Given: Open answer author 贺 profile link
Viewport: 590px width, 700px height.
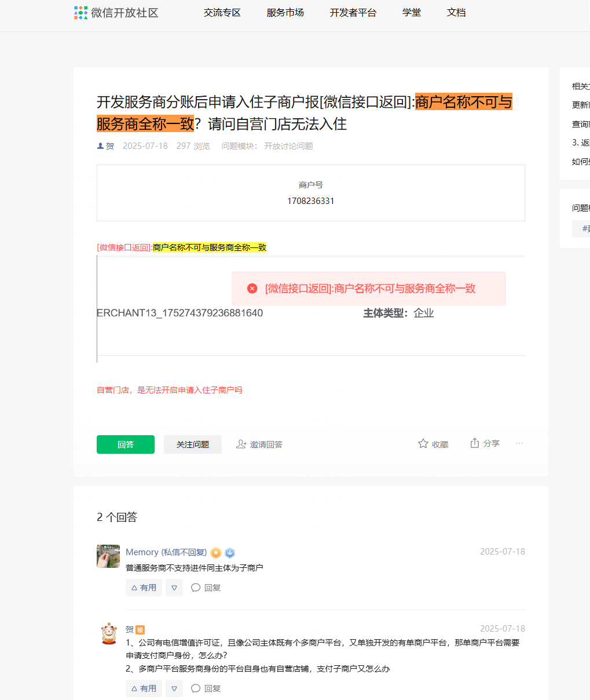Looking at the screenshot, I should (130, 629).
